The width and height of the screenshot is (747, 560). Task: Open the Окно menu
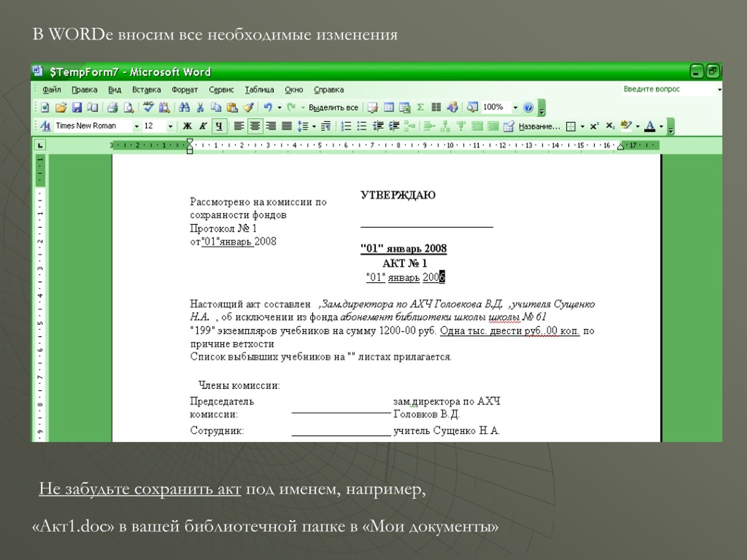point(294,90)
